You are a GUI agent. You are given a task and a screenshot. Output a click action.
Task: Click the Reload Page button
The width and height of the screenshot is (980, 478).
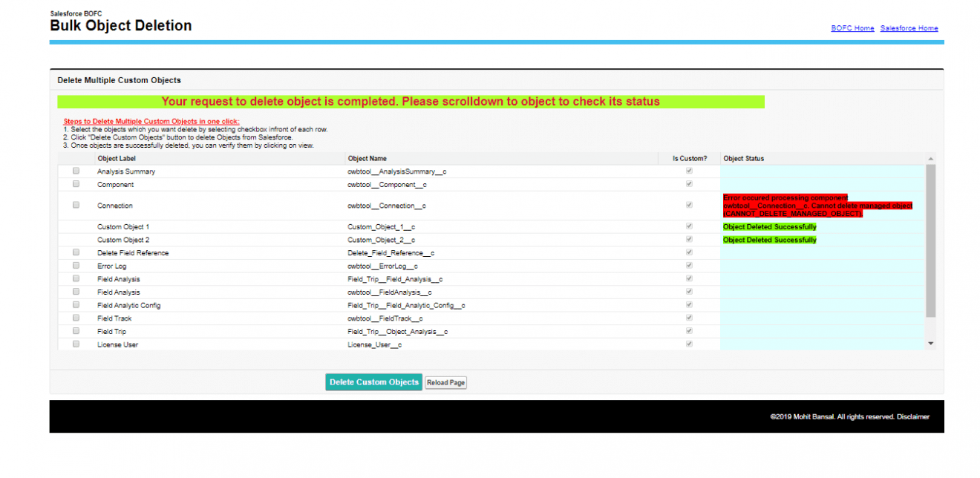point(445,382)
